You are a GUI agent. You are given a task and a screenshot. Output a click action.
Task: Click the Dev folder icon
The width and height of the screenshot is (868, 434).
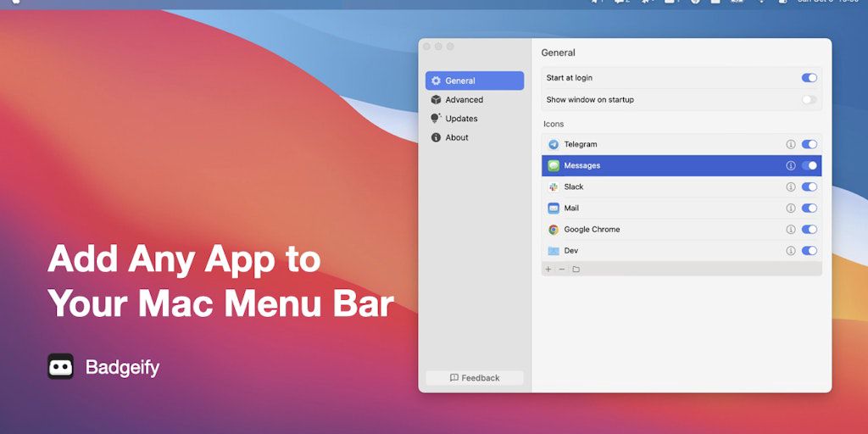point(554,251)
